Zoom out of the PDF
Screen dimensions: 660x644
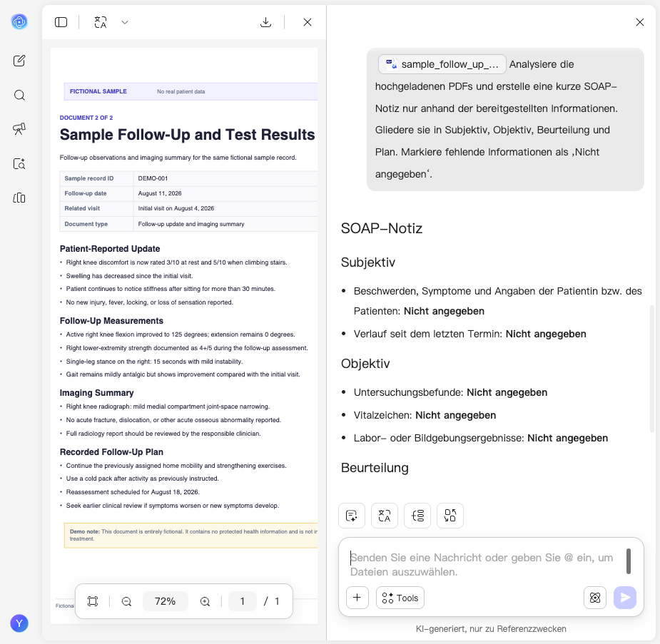click(x=126, y=601)
